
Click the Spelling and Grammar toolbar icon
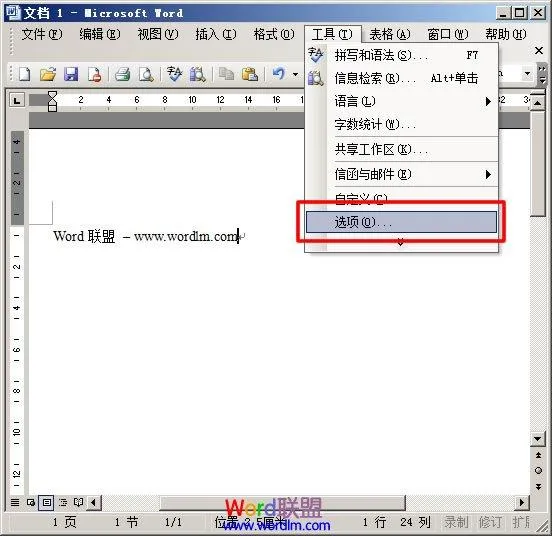click(x=174, y=74)
